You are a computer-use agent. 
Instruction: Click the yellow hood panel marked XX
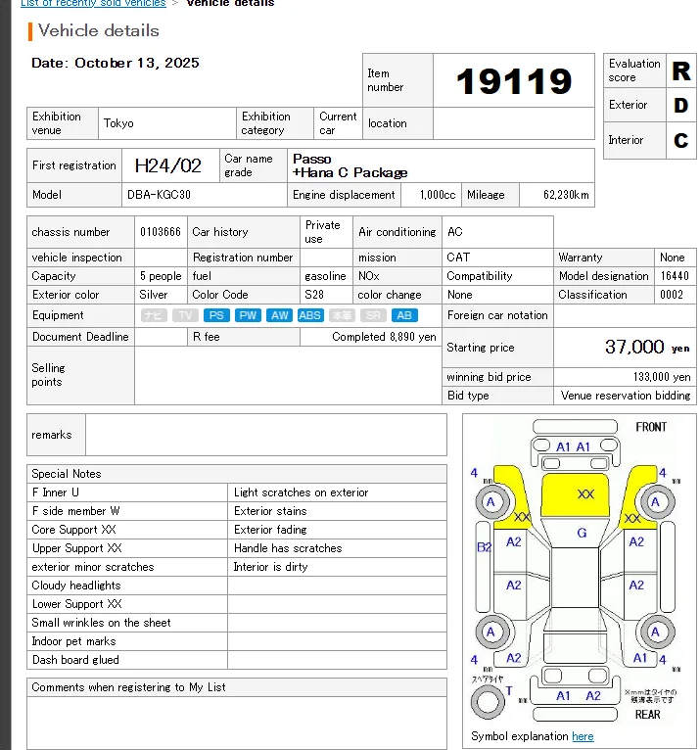coord(575,494)
